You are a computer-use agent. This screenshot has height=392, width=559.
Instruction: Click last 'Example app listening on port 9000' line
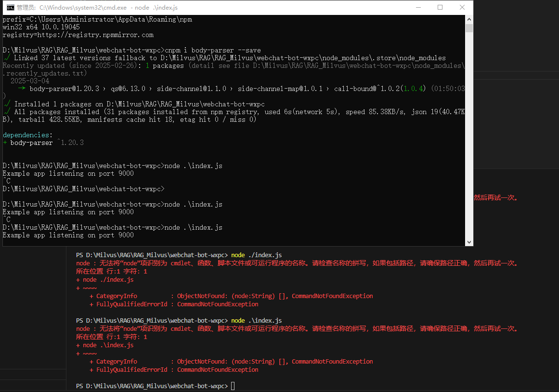tap(68, 235)
